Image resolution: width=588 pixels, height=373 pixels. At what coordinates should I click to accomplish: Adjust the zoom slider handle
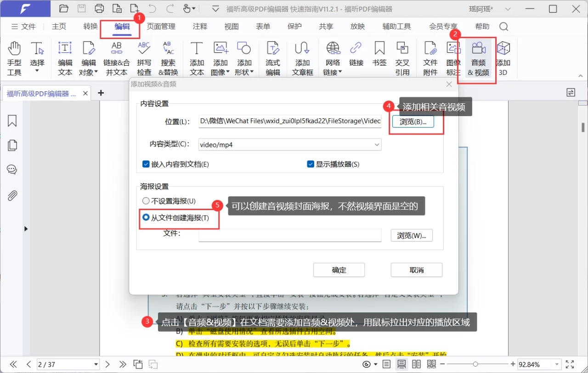(x=475, y=364)
